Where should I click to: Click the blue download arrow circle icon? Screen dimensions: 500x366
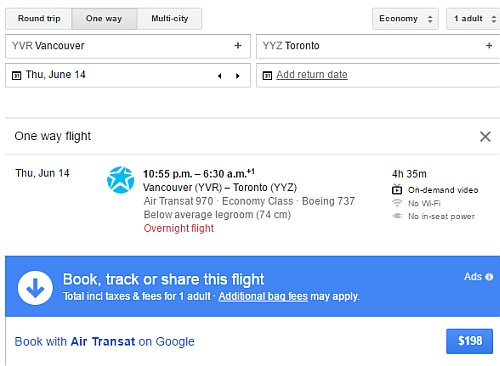click(x=35, y=288)
